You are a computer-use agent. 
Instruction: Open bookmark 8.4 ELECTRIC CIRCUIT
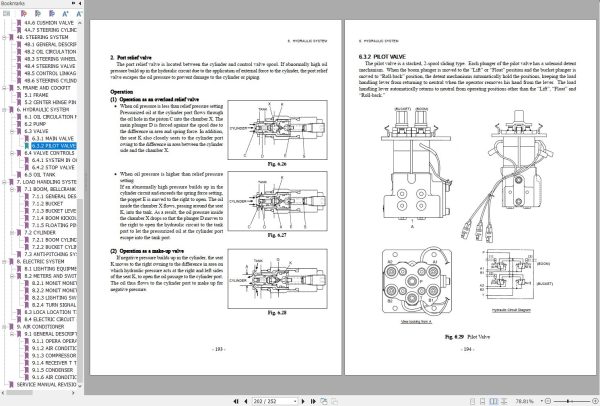[50, 320]
